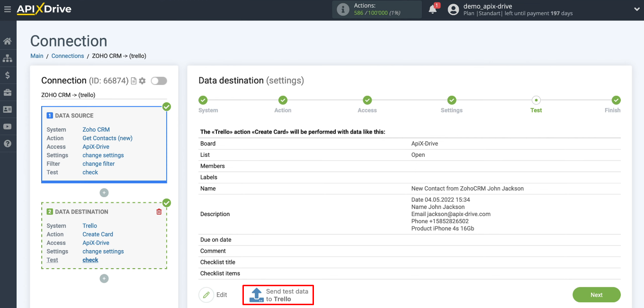Viewport: 644px width, 308px height.
Task: Expand the account dropdown chevron at top right
Action: click(636, 9)
